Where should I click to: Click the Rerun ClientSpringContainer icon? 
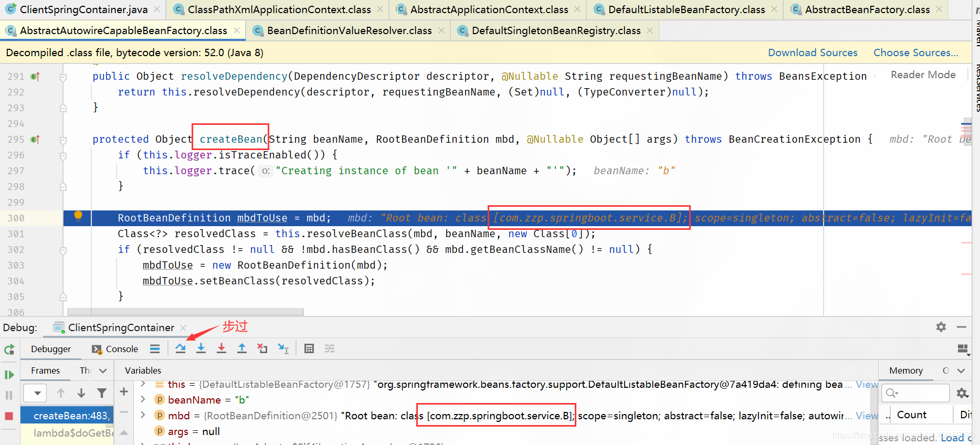pos(9,349)
